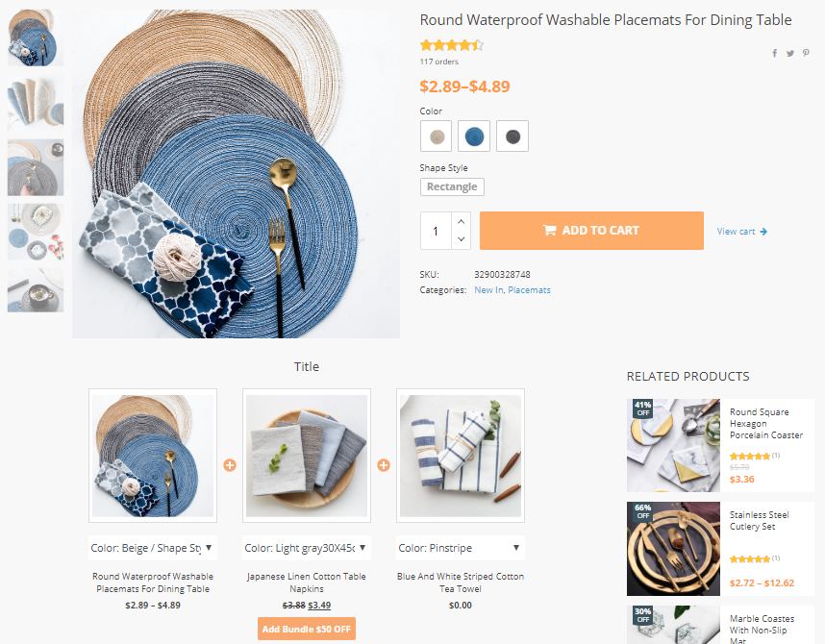Click the star rating icons
This screenshot has height=644, width=825.
click(451, 45)
